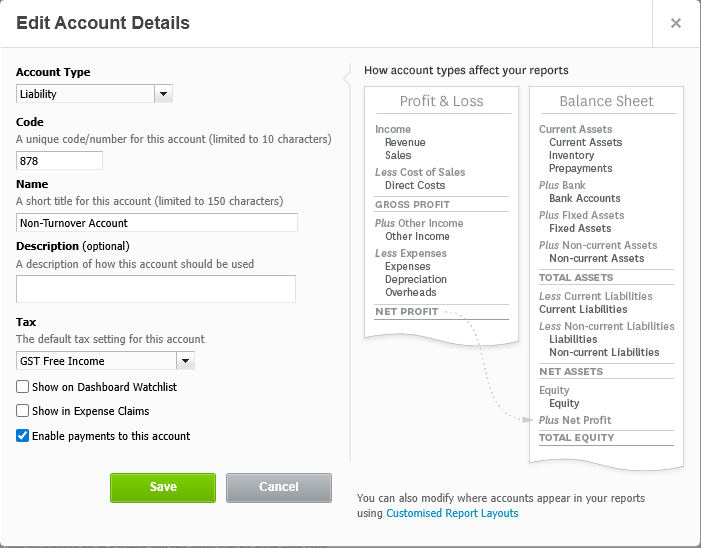The width and height of the screenshot is (701, 548).
Task: Click the Name text field
Action: coord(157,223)
